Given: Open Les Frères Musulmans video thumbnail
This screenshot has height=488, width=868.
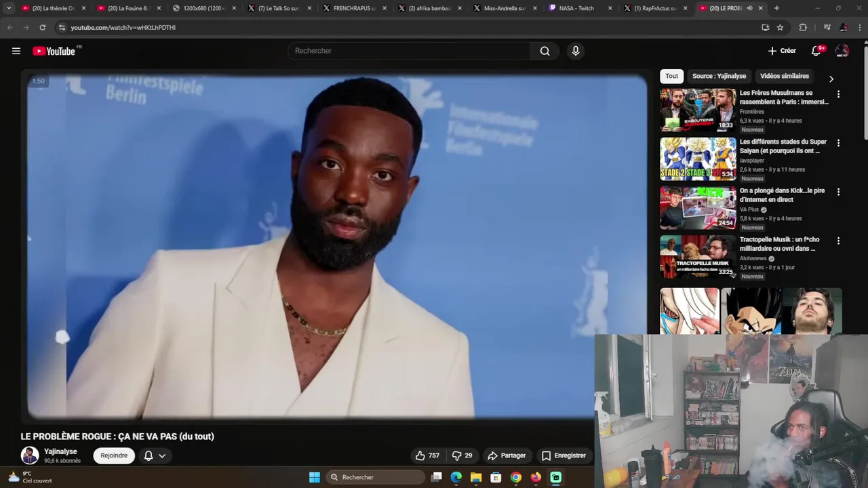Looking at the screenshot, I should tap(698, 110).
